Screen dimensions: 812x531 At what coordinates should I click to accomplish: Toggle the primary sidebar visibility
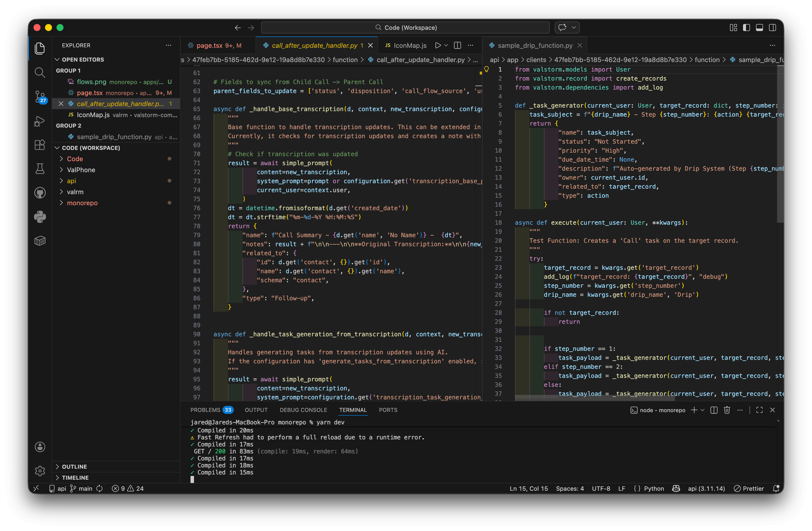746,27
